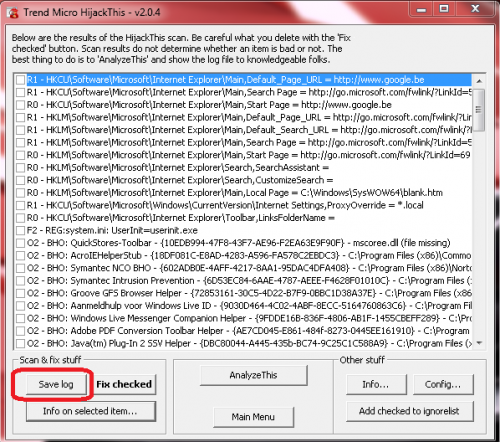The width and height of the screenshot is (500, 442).
Task: Click the AnalyzeThis button
Action: tap(253, 375)
